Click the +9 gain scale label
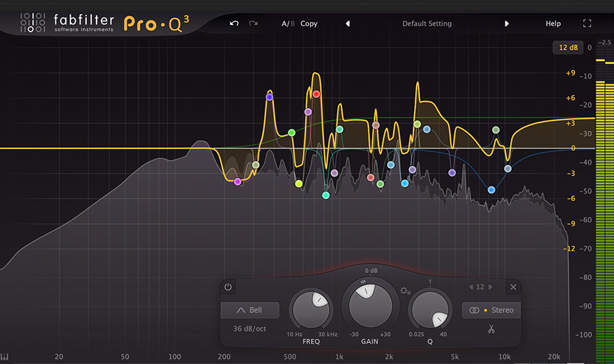Screen dimensions: 614x364 (x=570, y=73)
